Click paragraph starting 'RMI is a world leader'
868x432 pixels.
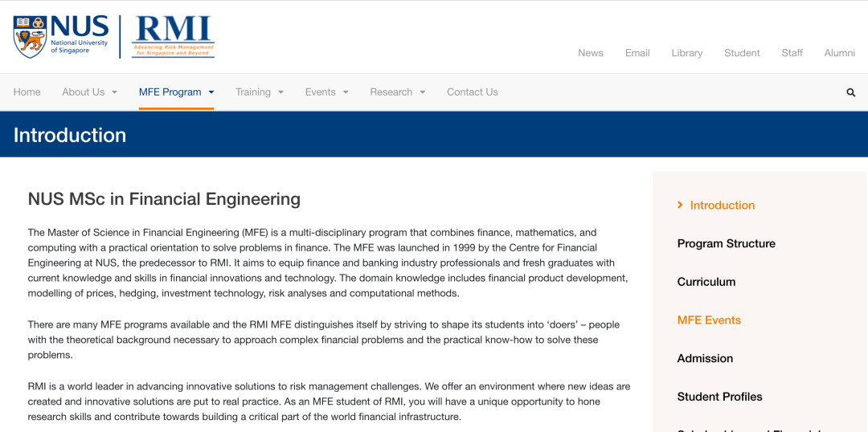329,401
